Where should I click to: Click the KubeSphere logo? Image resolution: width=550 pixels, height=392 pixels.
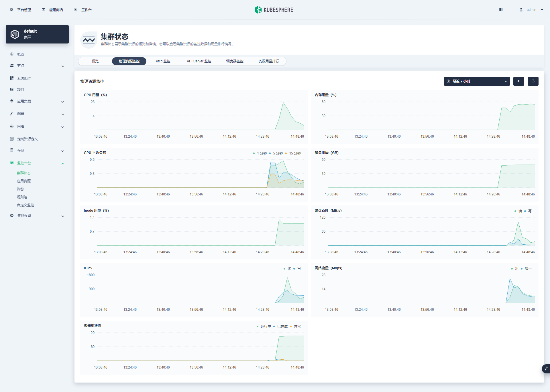274,10
